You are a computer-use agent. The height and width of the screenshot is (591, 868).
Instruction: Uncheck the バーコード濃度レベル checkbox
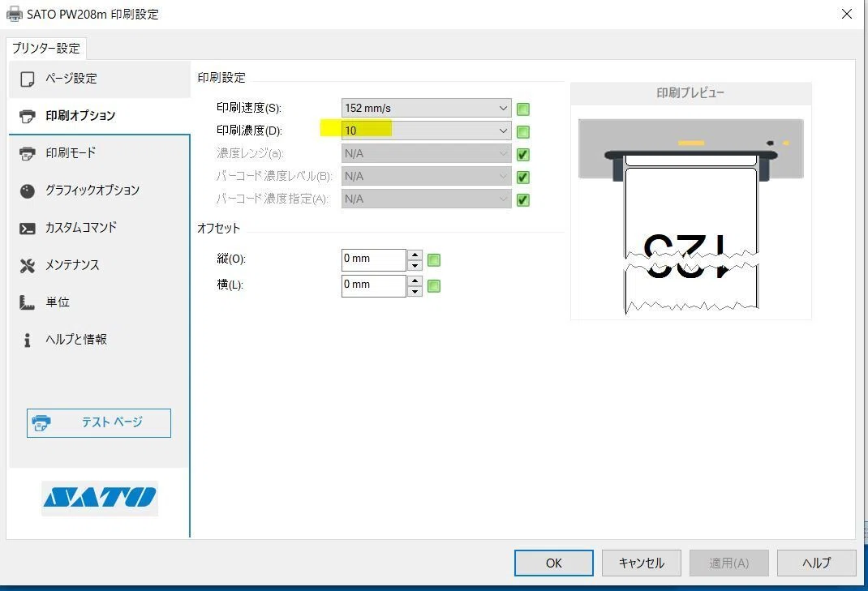pos(522,177)
